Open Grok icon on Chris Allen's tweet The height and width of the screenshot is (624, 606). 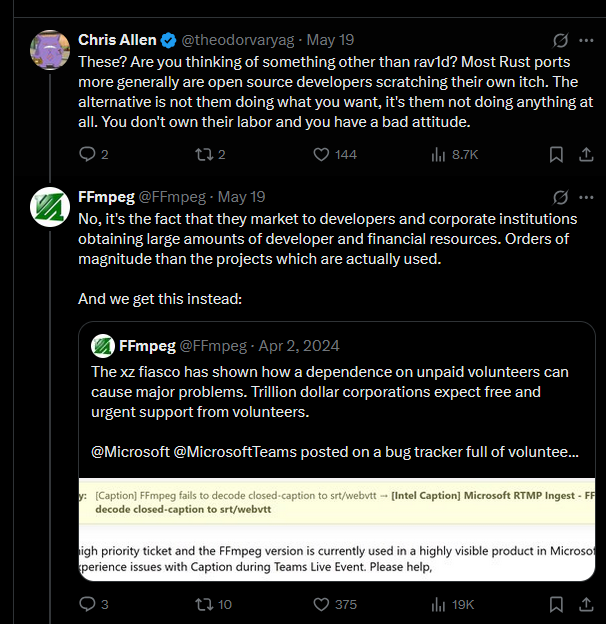(560, 40)
